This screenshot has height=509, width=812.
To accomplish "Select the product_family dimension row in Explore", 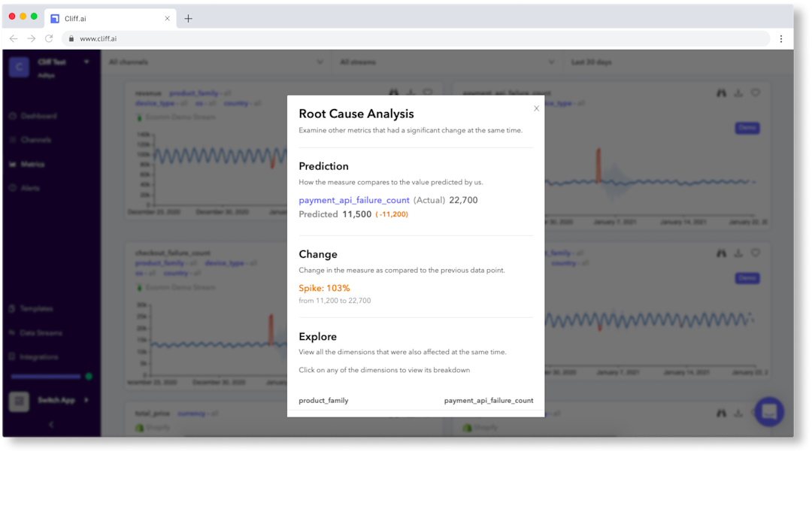I will point(416,400).
